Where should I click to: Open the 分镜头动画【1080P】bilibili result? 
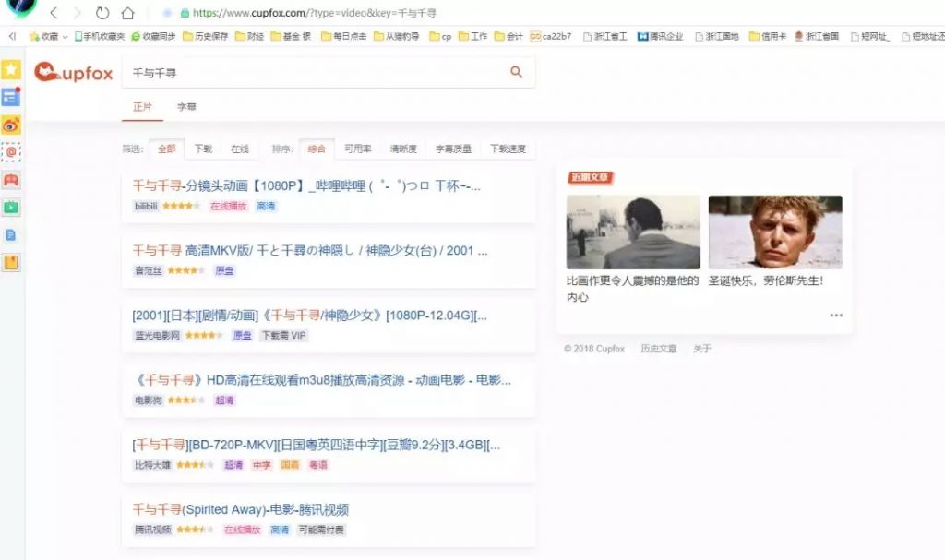point(306,185)
